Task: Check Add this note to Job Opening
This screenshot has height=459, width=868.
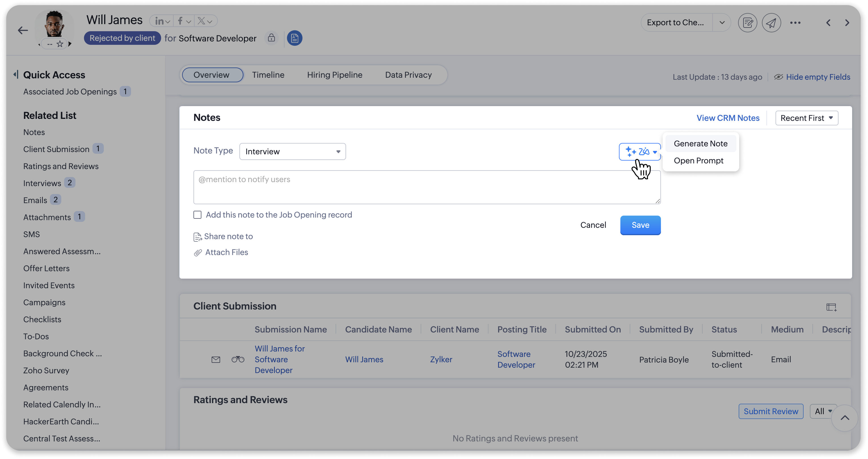Action: click(197, 215)
